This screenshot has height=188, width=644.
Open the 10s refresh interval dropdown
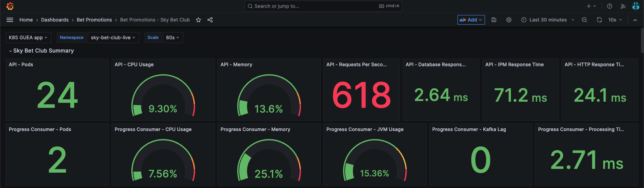pyautogui.click(x=615, y=20)
